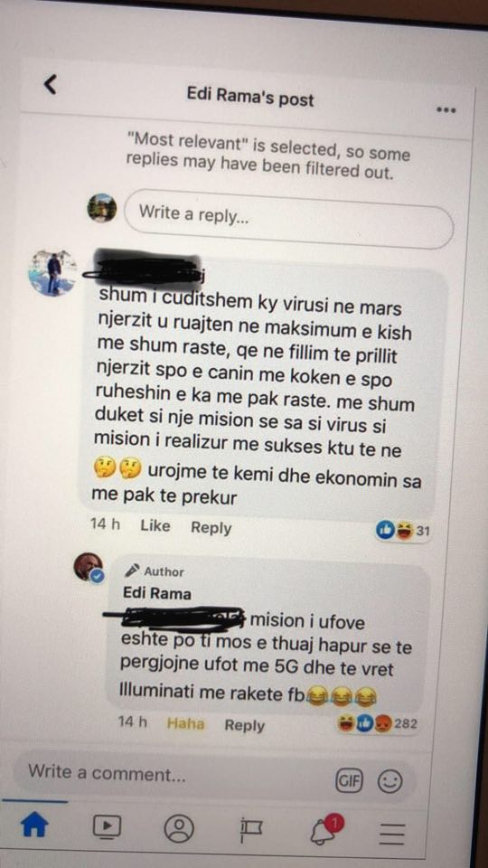Viewport: 488px width, 868px height.
Task: Open the hamburger menu icon
Action: 393,833
